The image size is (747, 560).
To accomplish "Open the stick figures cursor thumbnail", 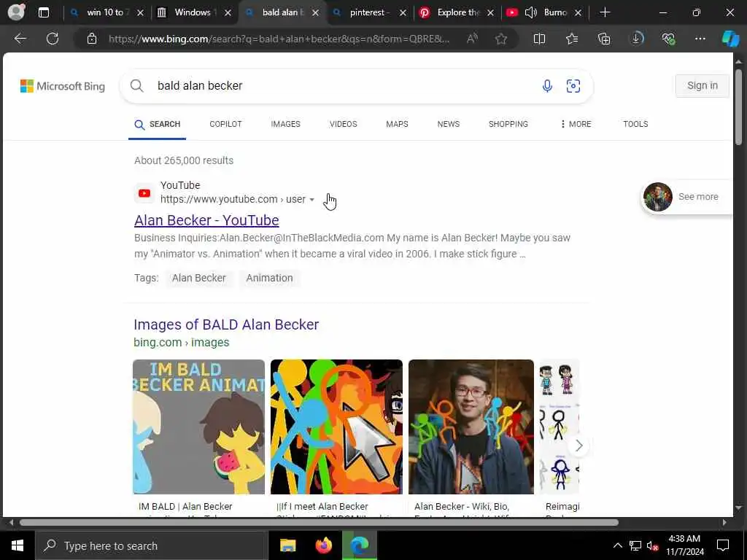I will pos(336,427).
